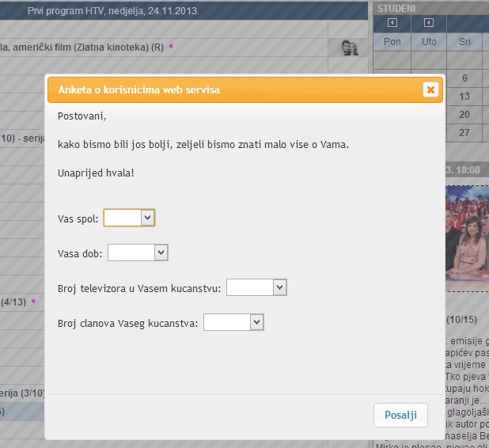Screen dimensions: 489x448
Task: Click the Sri day column header
Action: coord(464,41)
